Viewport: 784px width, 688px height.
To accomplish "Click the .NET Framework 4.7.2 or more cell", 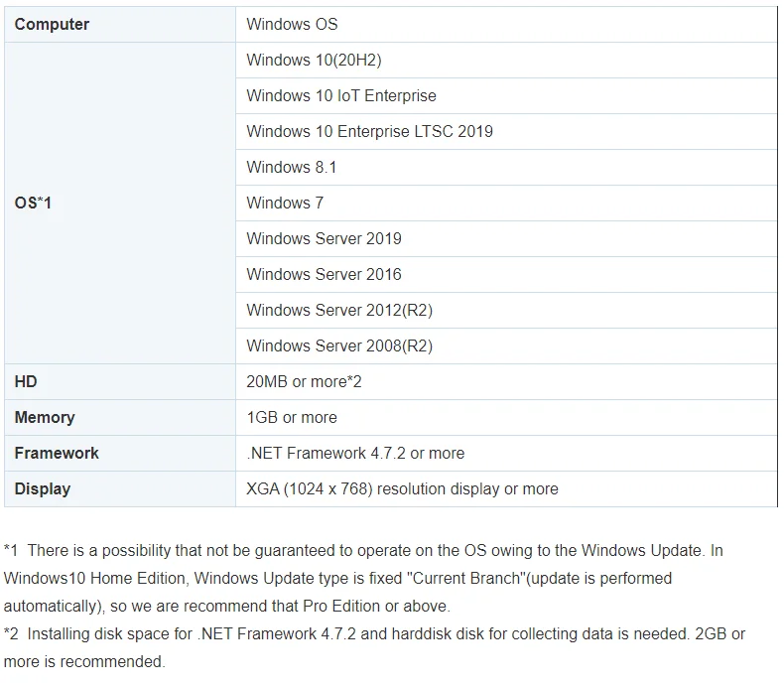I will 355,453.
